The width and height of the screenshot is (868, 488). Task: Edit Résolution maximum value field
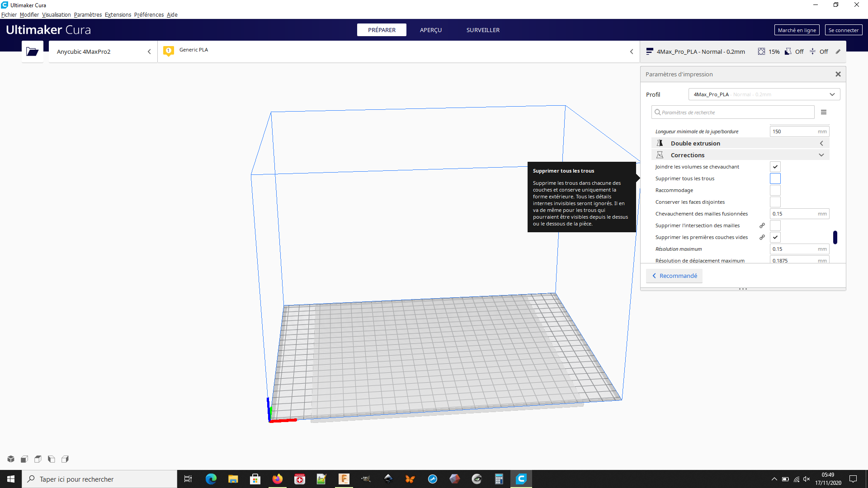799,249
